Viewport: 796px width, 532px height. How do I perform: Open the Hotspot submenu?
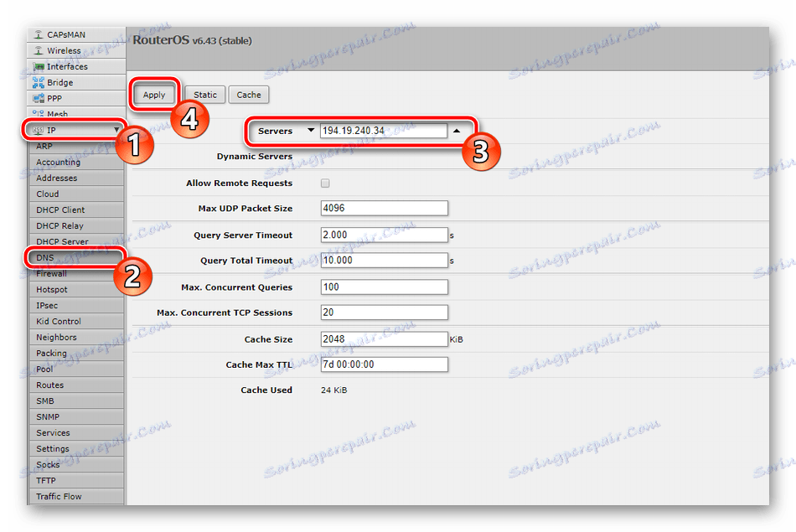[x=76, y=289]
